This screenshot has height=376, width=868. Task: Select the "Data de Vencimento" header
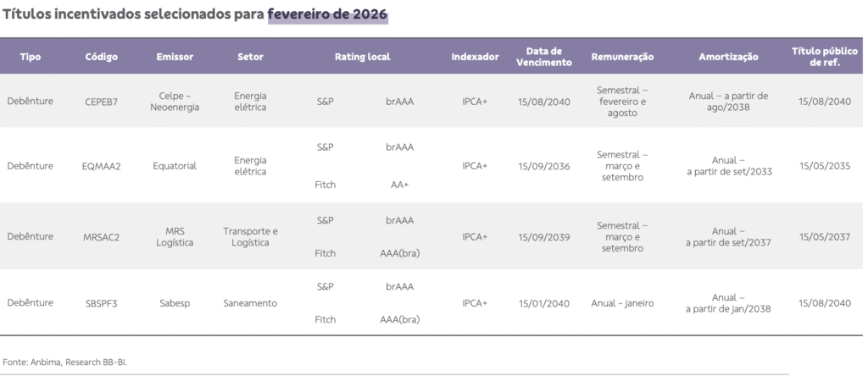(x=543, y=57)
